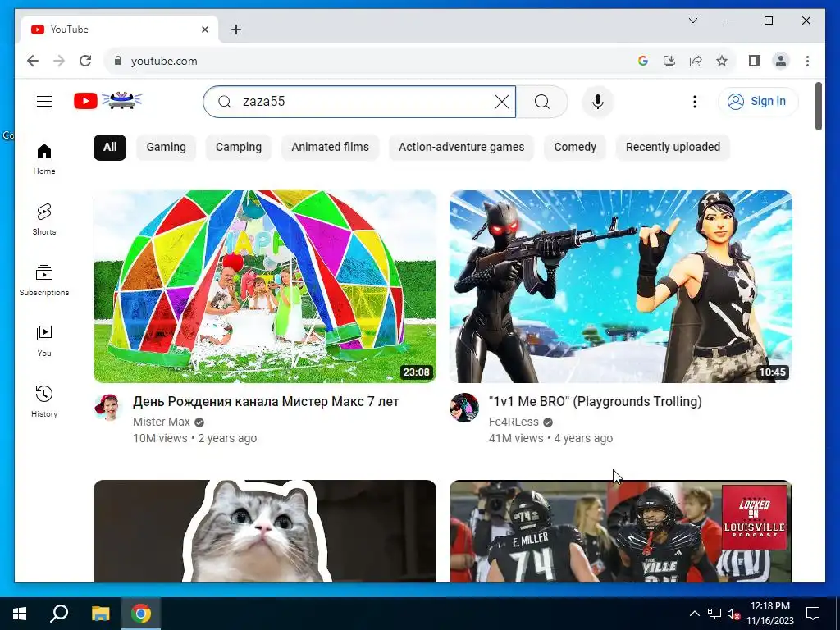Viewport: 840px width, 630px height.
Task: Click Mister Max channel avatar
Action: (x=109, y=408)
